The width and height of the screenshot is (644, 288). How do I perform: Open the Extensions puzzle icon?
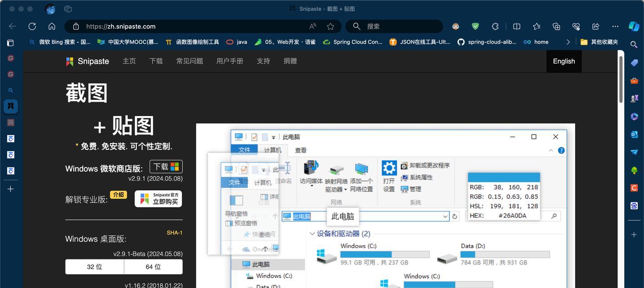click(495, 26)
